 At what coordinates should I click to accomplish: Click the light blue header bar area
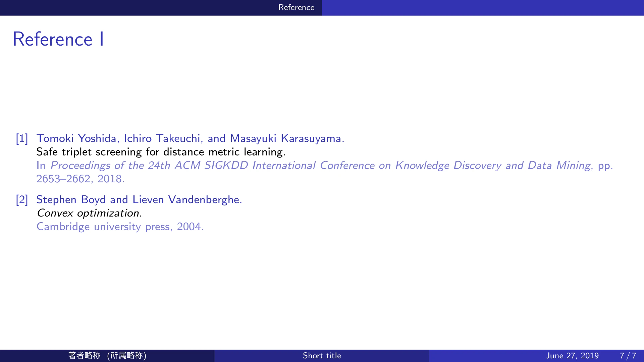point(483,8)
